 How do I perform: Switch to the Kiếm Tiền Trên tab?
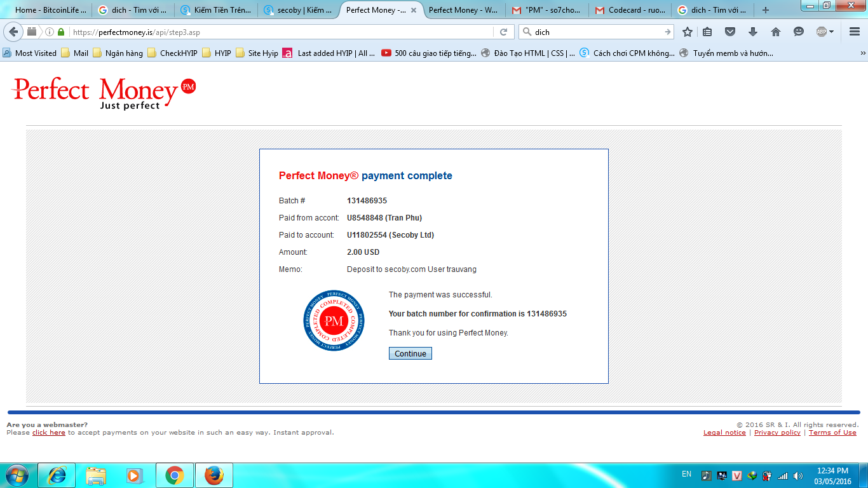click(x=215, y=10)
